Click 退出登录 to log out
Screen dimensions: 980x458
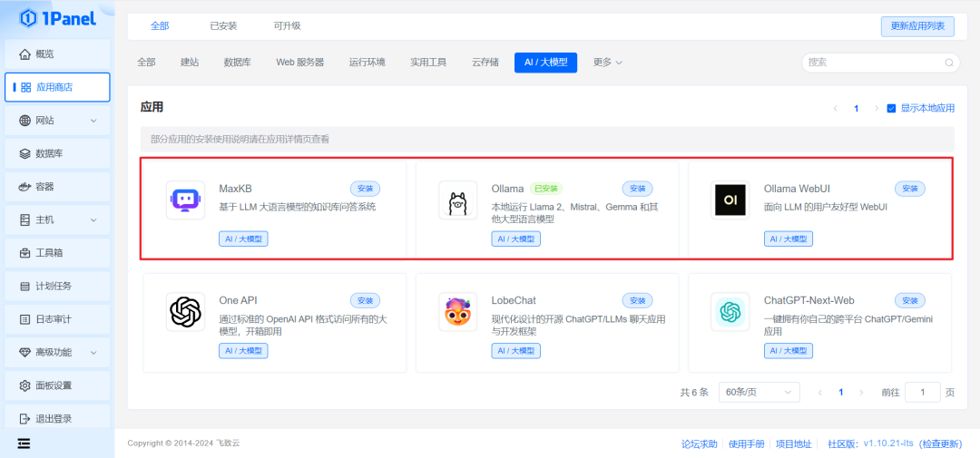tap(57, 419)
